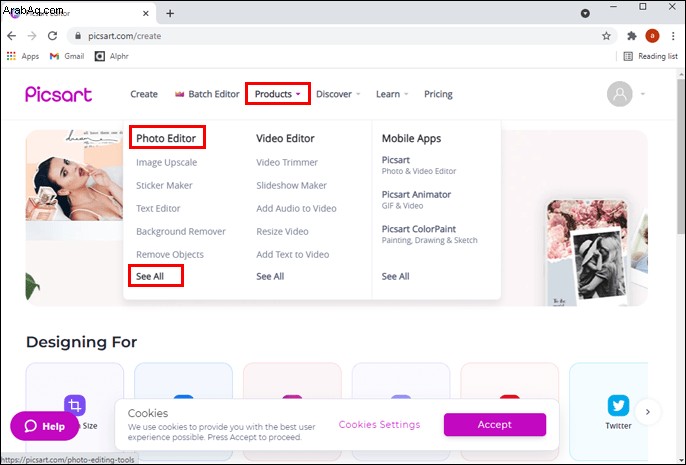Open Background Remover tool
Screen dimensions: 686x465
click(x=181, y=231)
